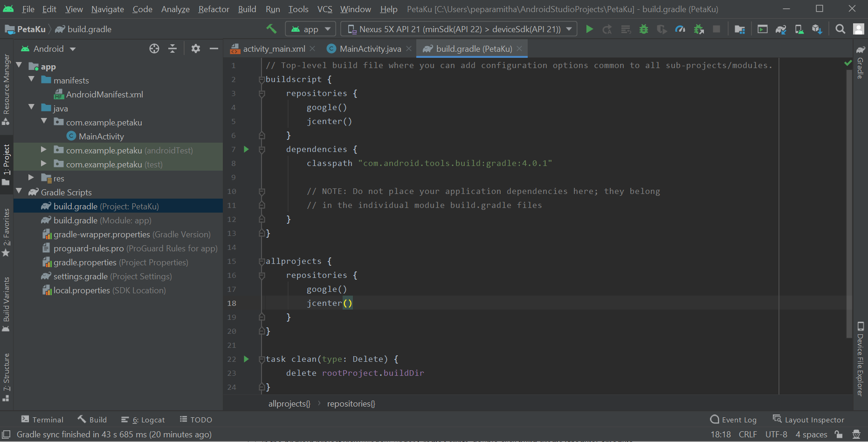Screen dimensions: 868x442
Task: Click the CRLF line separator widget
Action: pos(748,434)
